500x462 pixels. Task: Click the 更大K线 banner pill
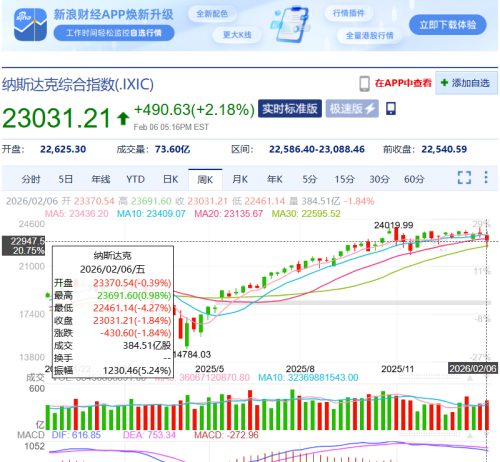click(237, 35)
